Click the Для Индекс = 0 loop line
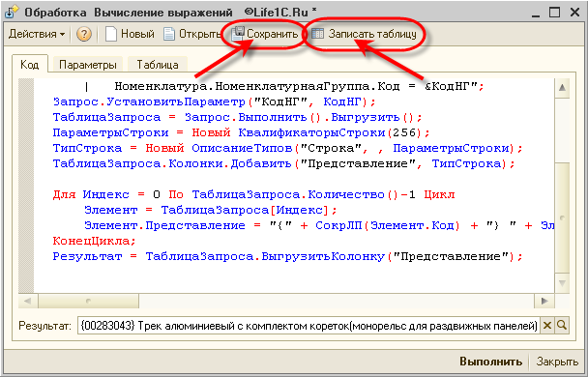 (x=254, y=195)
